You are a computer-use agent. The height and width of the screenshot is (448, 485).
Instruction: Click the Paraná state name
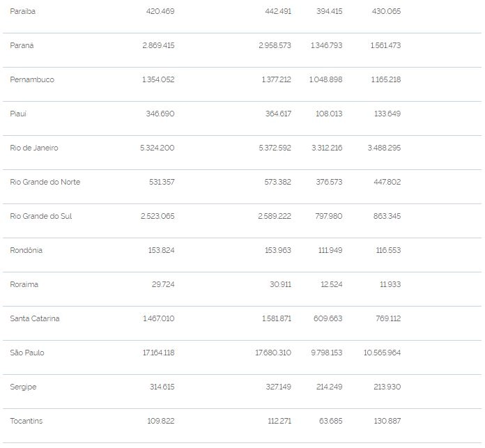(x=22, y=45)
